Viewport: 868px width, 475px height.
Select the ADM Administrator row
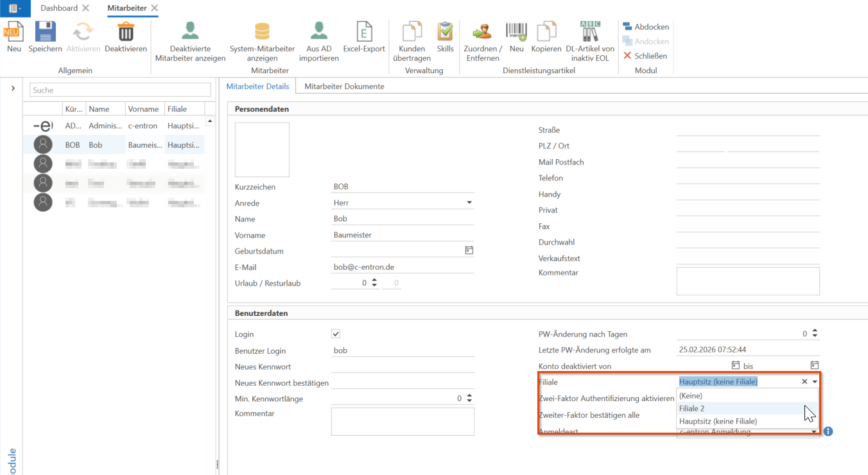coord(114,126)
